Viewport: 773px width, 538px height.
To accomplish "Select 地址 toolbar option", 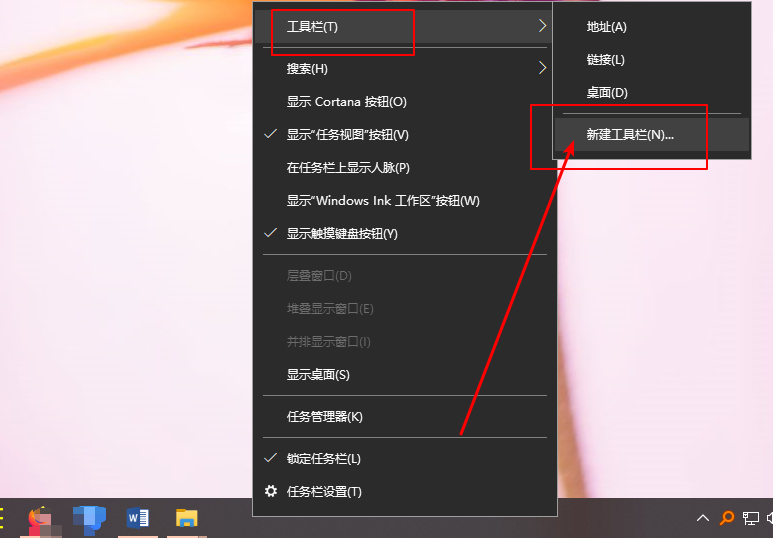I will 606,27.
